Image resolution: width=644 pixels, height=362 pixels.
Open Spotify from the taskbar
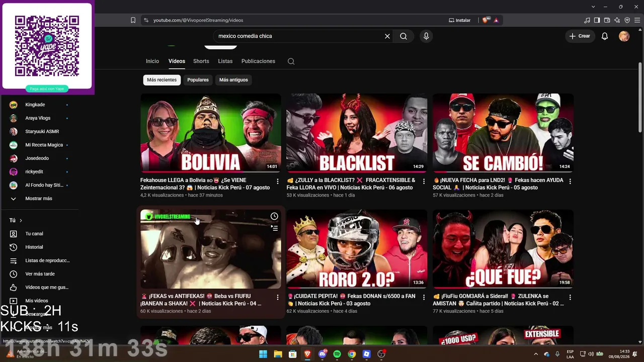click(337, 354)
